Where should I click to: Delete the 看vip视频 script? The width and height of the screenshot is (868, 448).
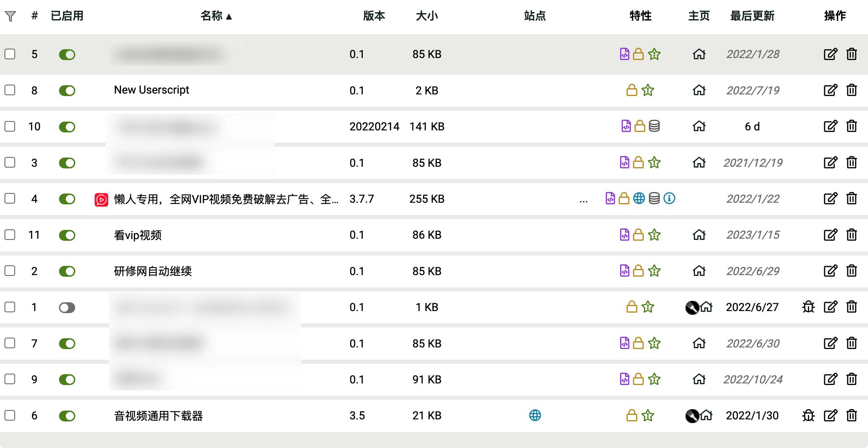coord(852,235)
